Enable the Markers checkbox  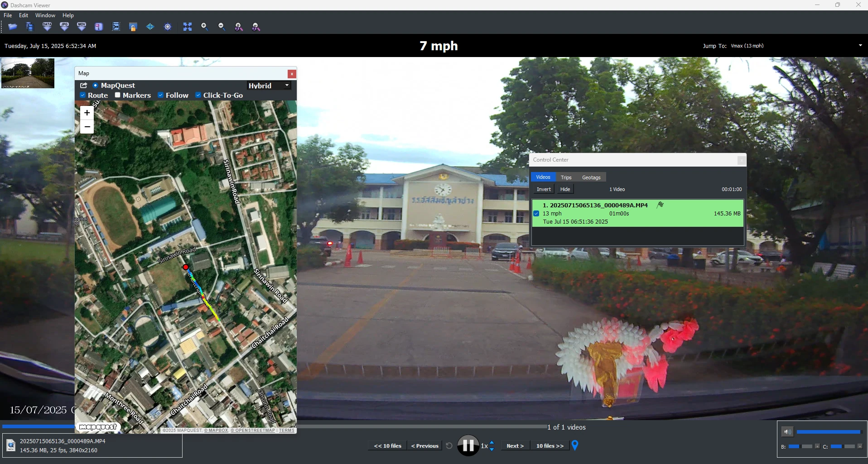coord(118,95)
